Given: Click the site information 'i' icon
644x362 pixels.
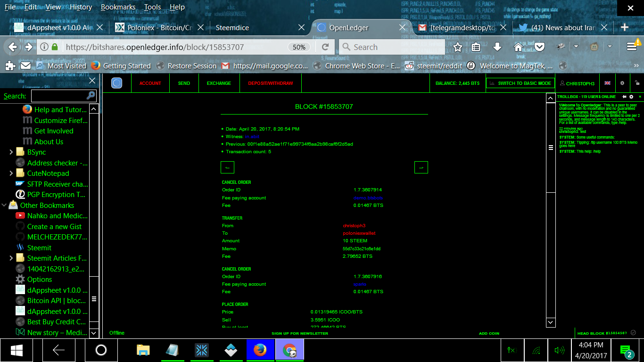Looking at the screenshot, I should click(44, 47).
